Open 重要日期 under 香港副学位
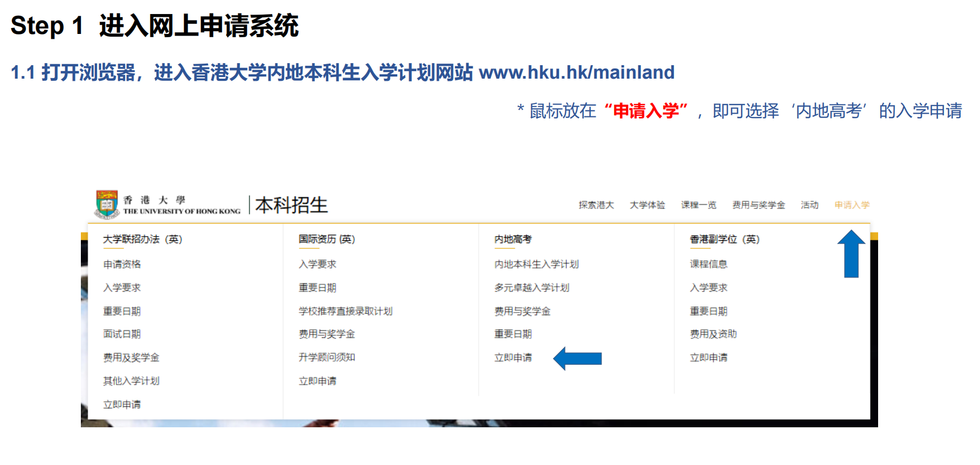This screenshot has width=980, height=465. coord(708,311)
